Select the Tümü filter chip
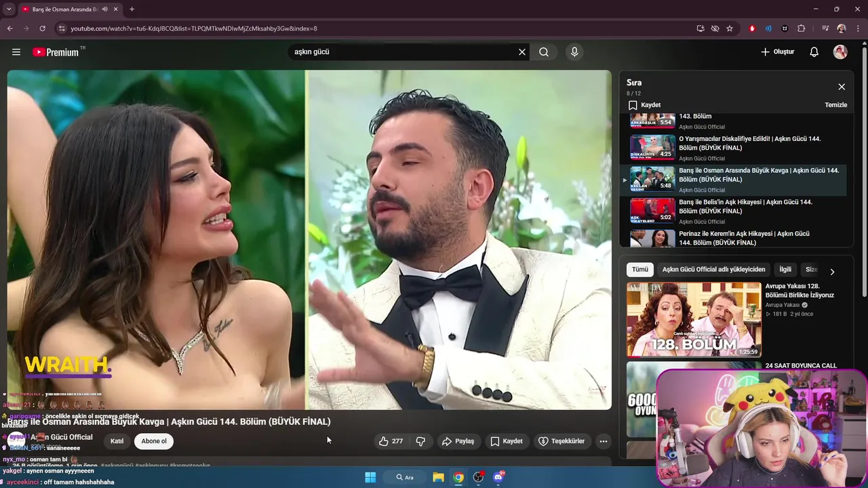This screenshot has width=868, height=488. (x=640, y=270)
